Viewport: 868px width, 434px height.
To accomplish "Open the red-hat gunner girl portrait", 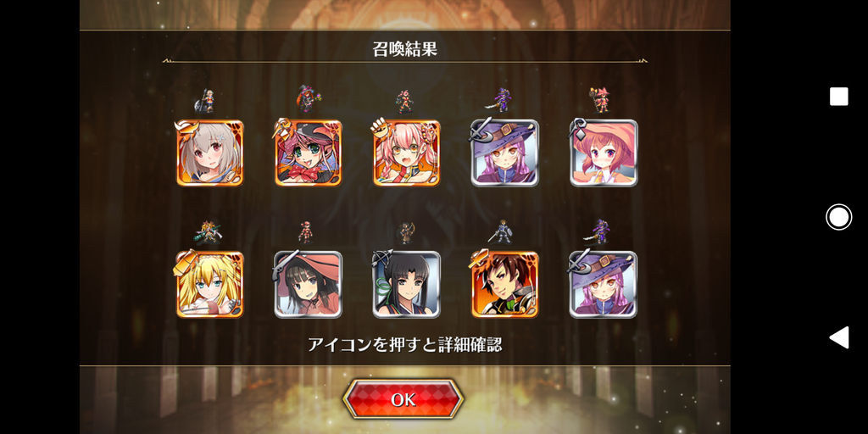I will tap(309, 285).
